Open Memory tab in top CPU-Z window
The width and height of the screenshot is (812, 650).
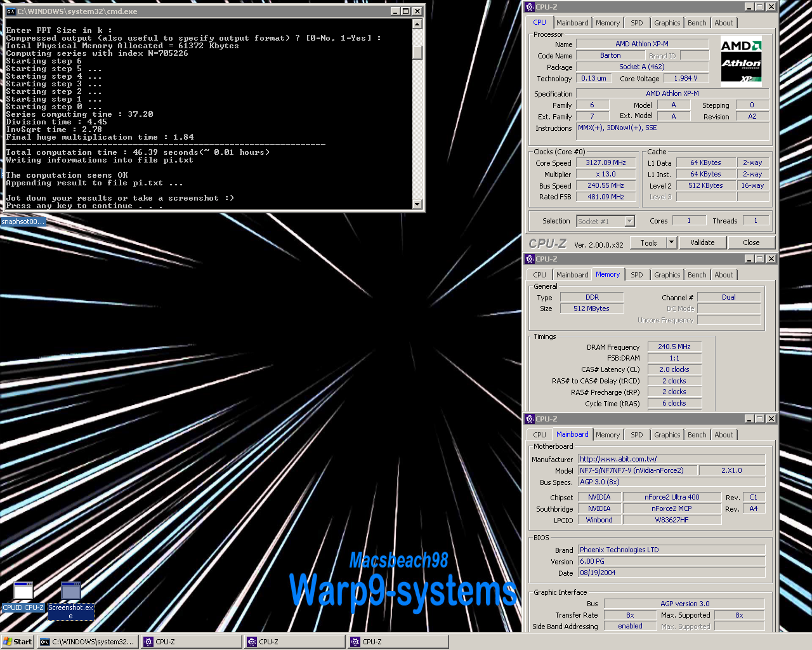[x=608, y=23]
